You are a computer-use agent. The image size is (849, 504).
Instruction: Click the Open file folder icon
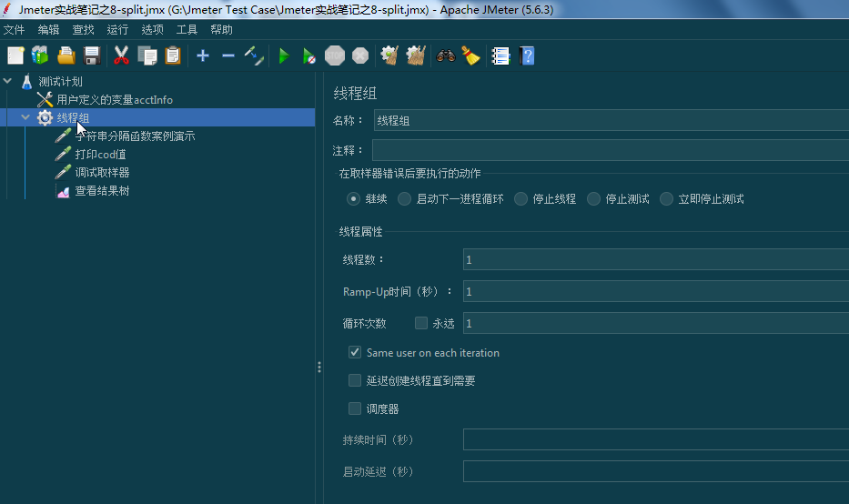[x=66, y=55]
